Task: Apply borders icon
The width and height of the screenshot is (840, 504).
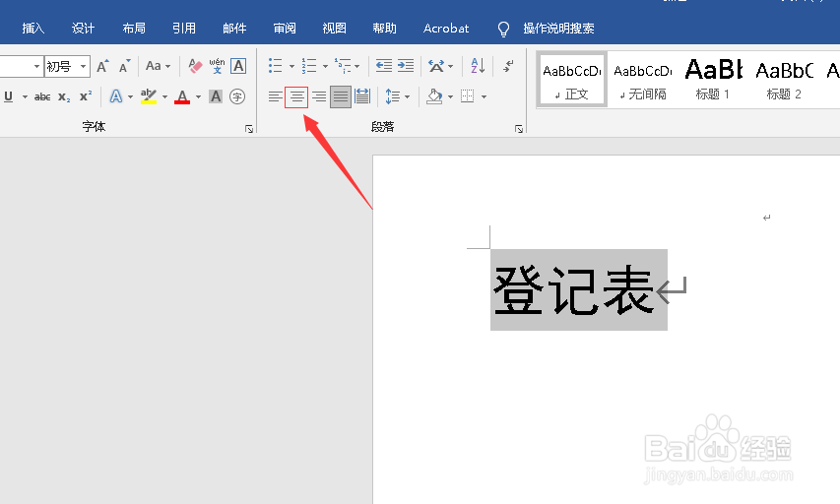Action: (468, 96)
